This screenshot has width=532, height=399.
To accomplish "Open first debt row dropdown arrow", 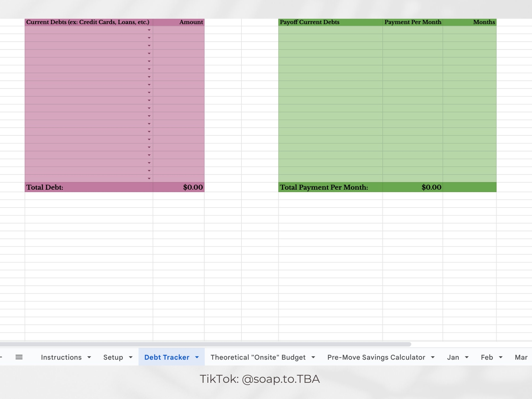I will [149, 30].
